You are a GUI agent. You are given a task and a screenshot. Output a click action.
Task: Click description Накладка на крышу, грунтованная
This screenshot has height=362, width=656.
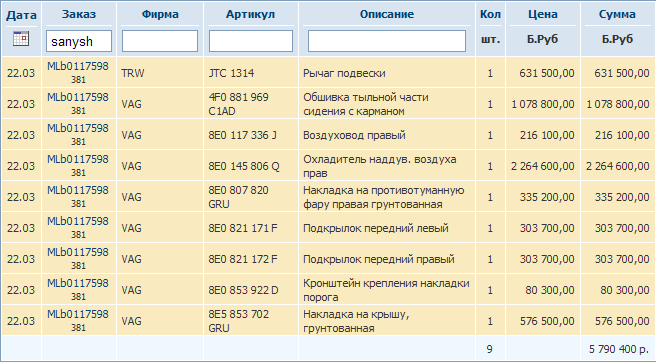click(x=356, y=321)
